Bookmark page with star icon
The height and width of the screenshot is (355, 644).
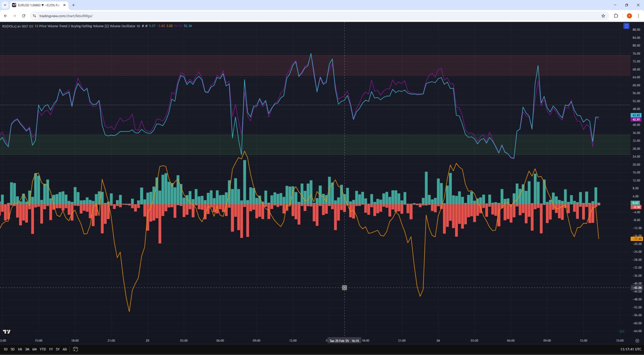coord(603,16)
